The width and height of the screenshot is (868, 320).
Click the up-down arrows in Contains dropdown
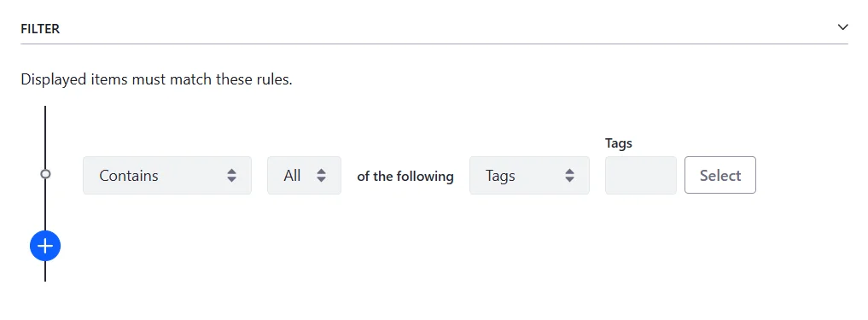pyautogui.click(x=232, y=176)
